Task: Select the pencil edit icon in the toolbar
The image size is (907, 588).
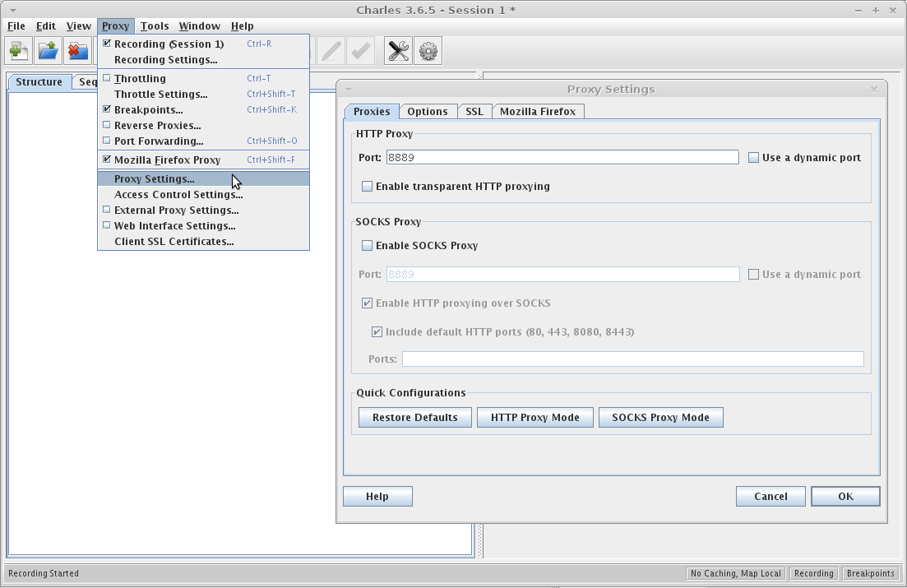Action: pos(330,50)
